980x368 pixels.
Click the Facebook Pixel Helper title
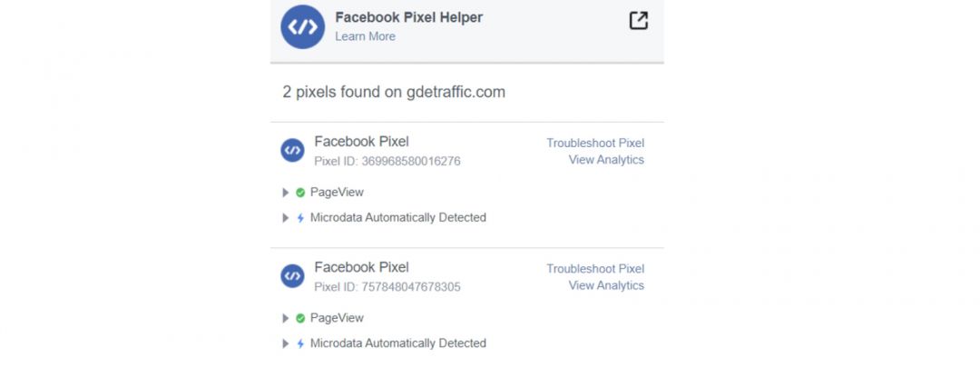[408, 17]
